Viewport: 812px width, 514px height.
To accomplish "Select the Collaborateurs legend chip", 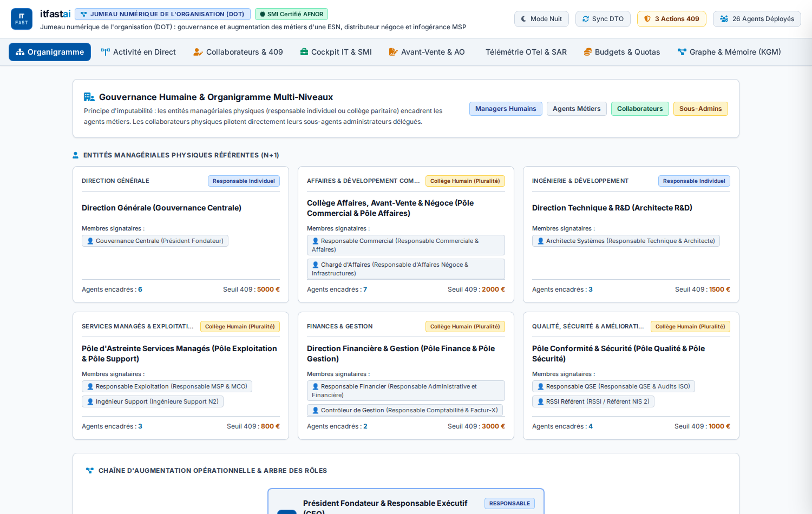I will tap(640, 109).
